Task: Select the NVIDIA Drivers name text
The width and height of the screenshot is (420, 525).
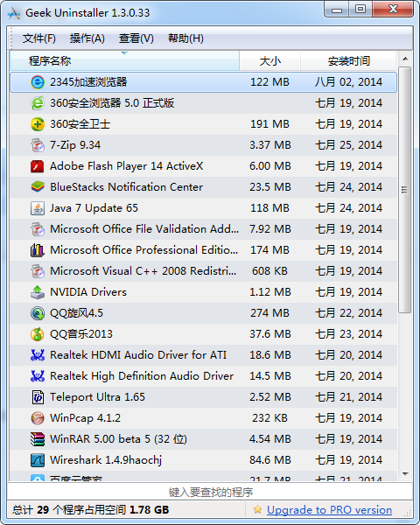Action: point(88,292)
